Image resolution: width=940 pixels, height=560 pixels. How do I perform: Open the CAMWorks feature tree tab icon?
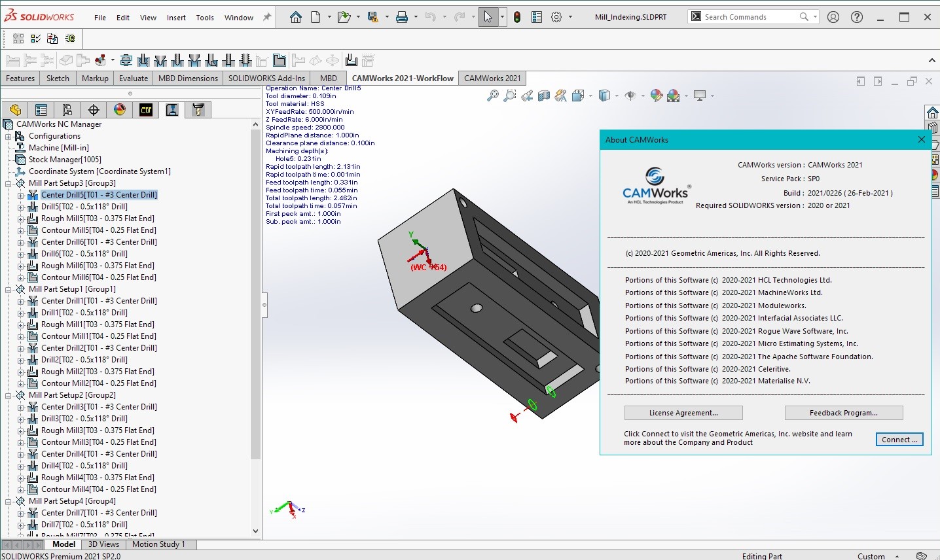click(146, 110)
